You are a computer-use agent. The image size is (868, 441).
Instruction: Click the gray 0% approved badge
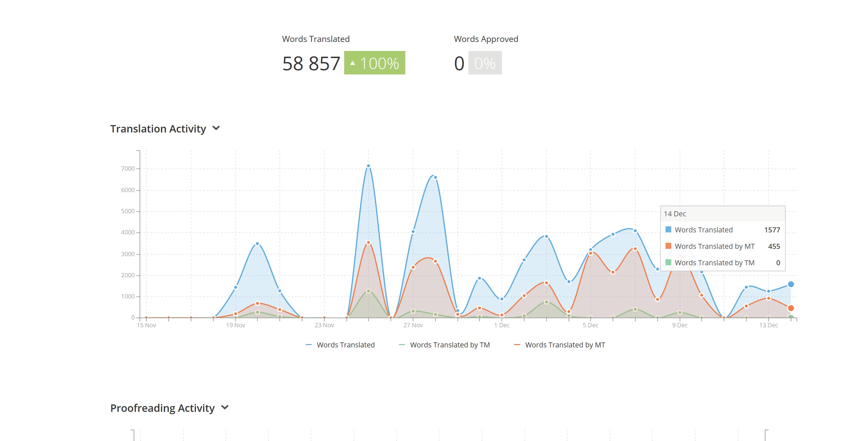(x=485, y=63)
